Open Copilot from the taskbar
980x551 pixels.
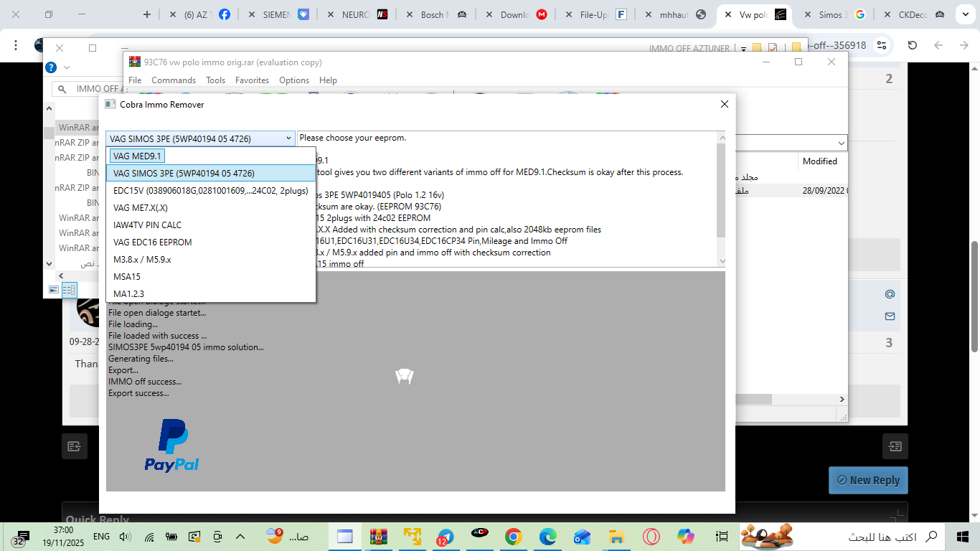coord(686,537)
